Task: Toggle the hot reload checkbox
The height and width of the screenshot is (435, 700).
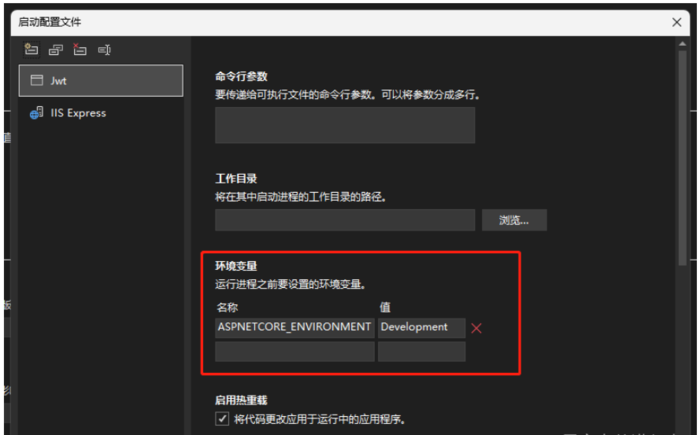Action: pyautogui.click(x=222, y=419)
